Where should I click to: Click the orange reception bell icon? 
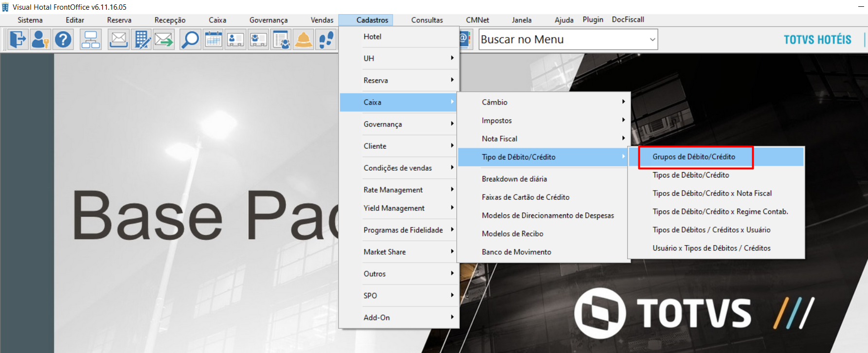coord(304,39)
